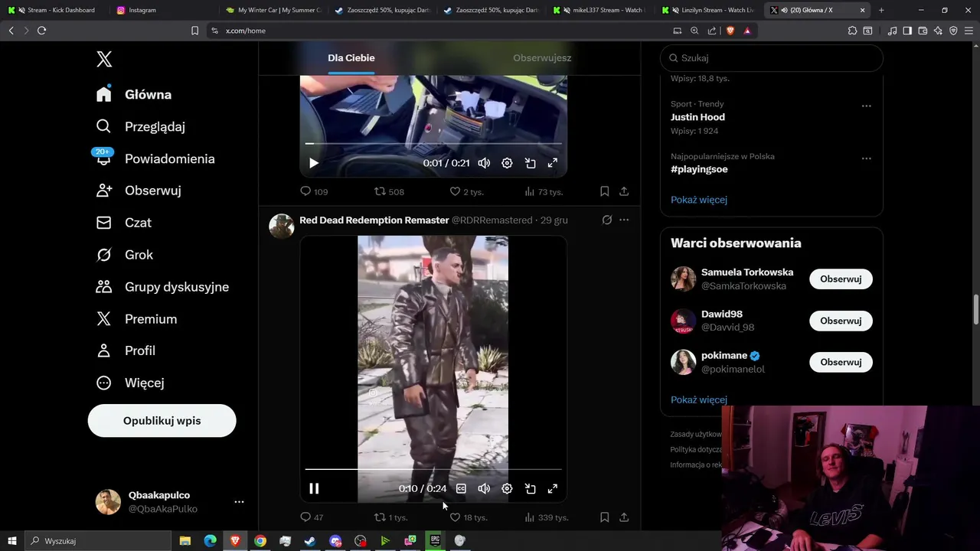The height and width of the screenshot is (551, 980).
Task: Open Qbaakapulco account menu dots
Action: [239, 502]
